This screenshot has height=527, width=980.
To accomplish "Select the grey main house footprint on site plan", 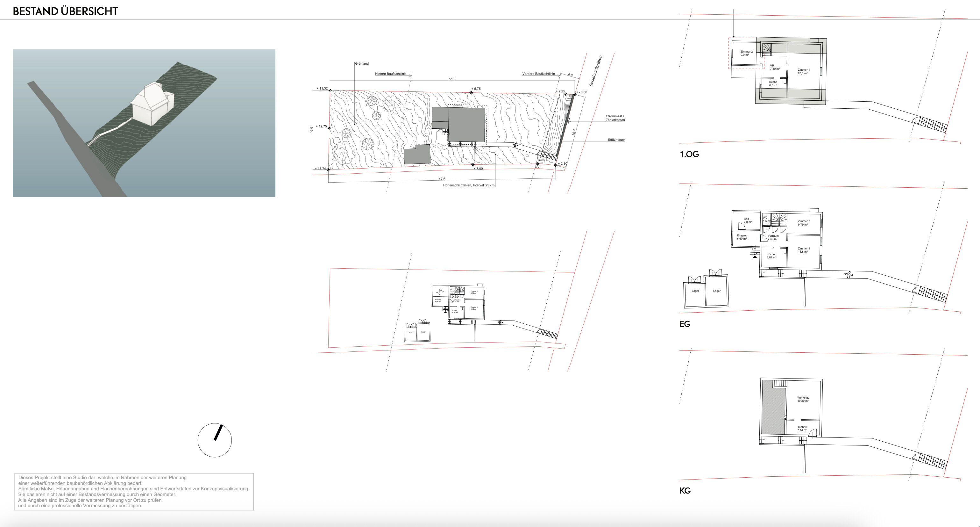I will tap(466, 125).
